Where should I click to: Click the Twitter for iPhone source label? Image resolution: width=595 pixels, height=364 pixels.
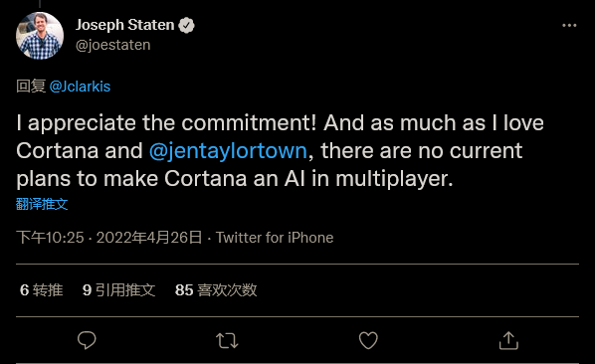[x=275, y=238]
